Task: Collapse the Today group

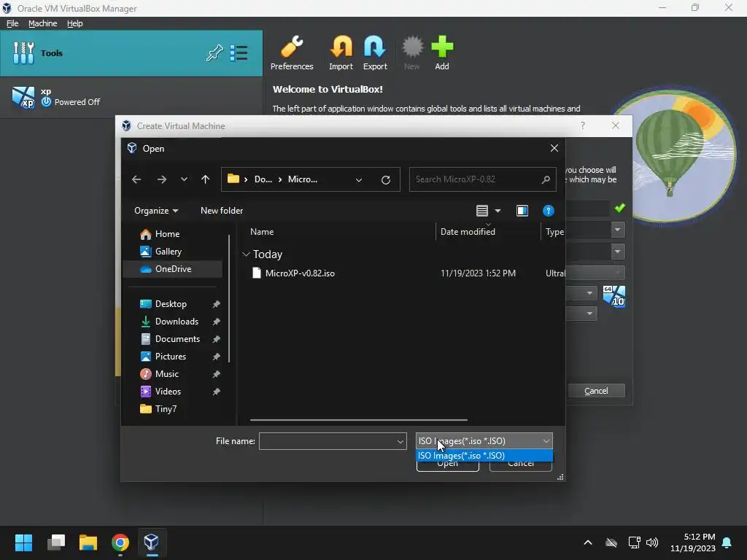Action: click(x=247, y=254)
